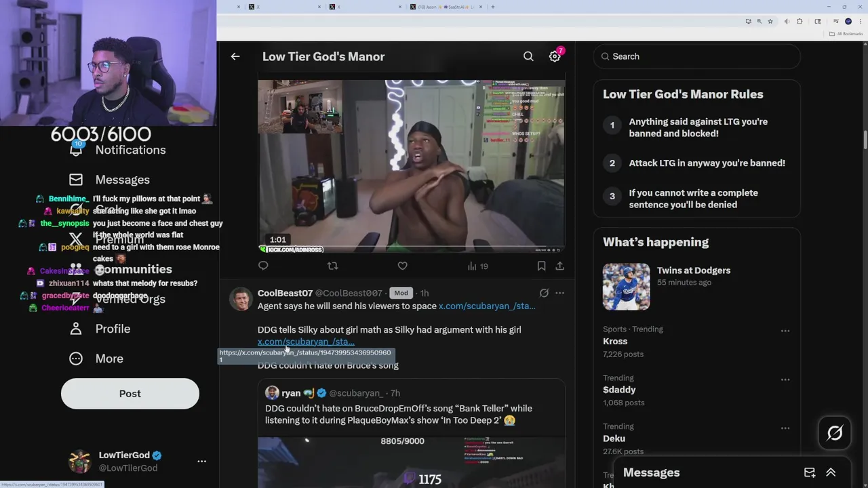
Task: Click the right sidebar Search field
Action: pyautogui.click(x=696, y=56)
